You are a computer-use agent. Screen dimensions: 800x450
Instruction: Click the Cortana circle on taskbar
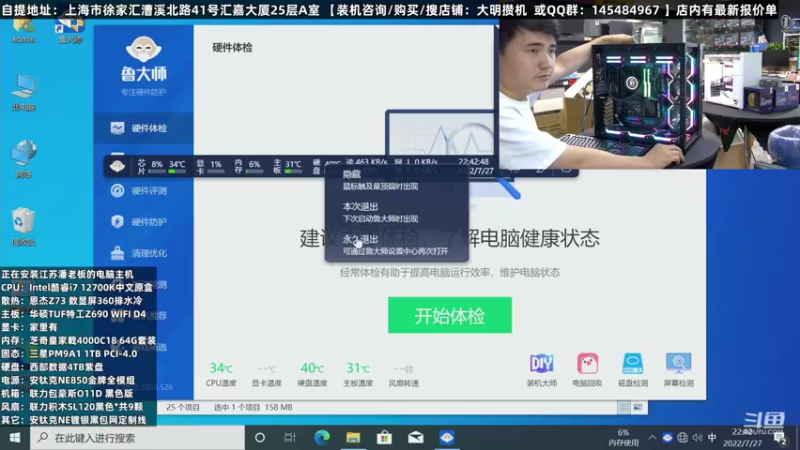click(x=260, y=438)
